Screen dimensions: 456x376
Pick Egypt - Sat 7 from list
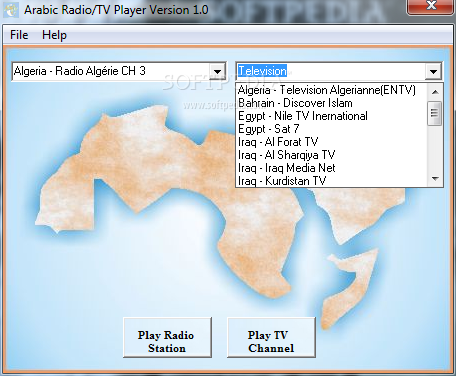point(331,129)
